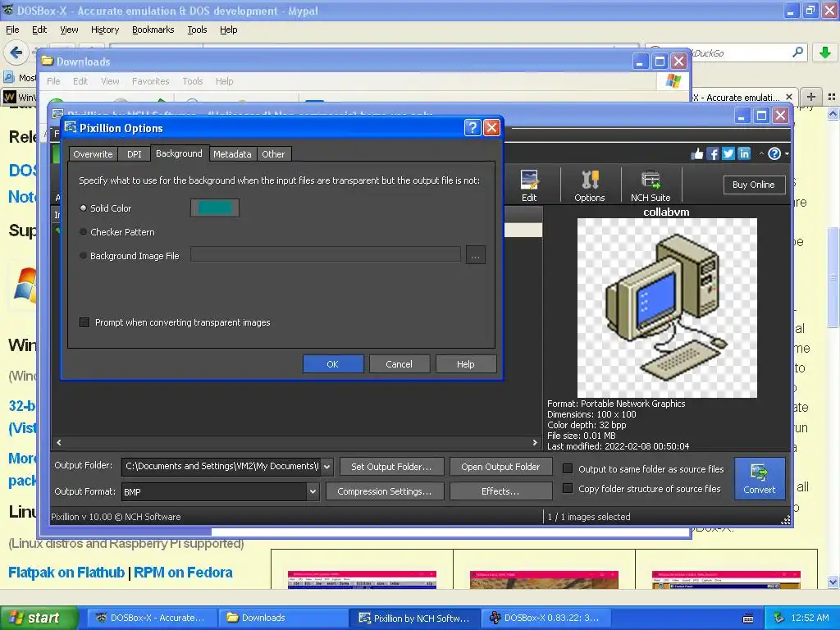840x630 pixels.
Task: Expand the Output Format BMP dropdown
Action: [x=313, y=491]
